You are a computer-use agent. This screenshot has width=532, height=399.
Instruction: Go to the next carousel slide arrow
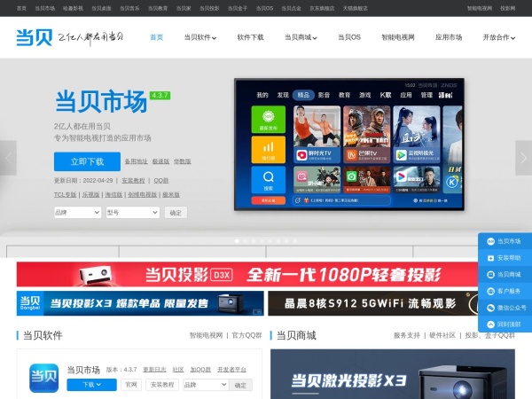pyautogui.click(x=523, y=158)
